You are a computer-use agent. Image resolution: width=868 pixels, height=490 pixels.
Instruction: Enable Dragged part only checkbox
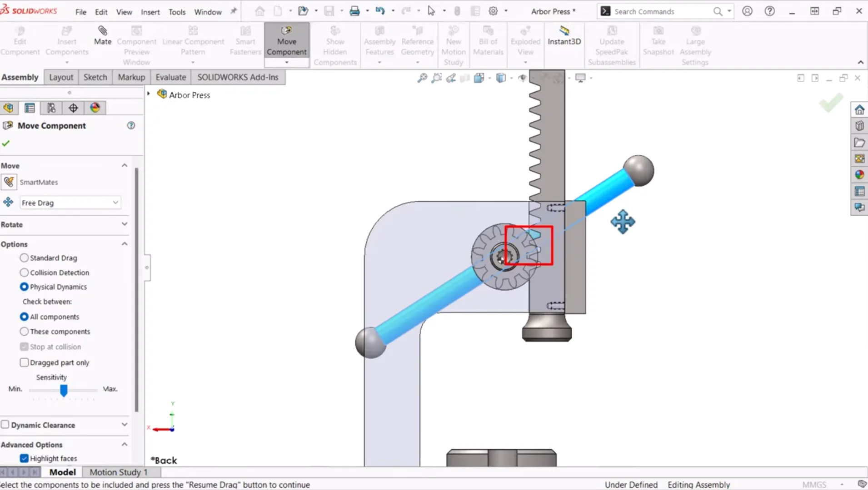pos(25,362)
